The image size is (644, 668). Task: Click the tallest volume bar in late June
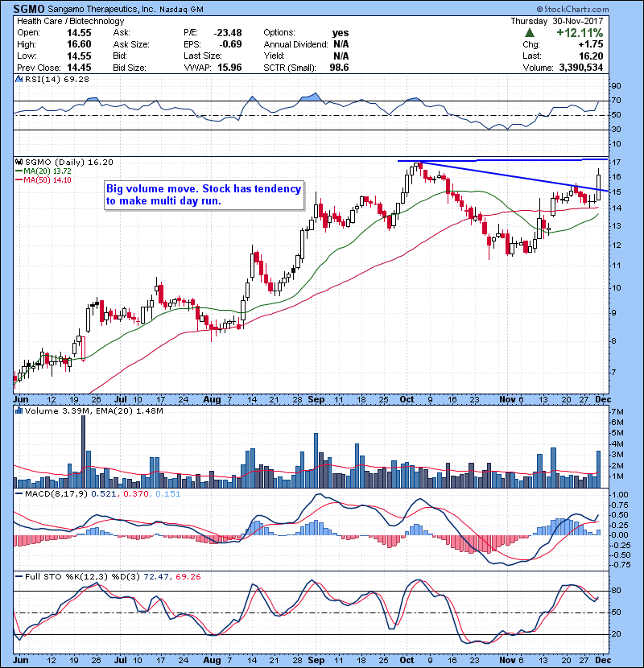click(x=83, y=452)
